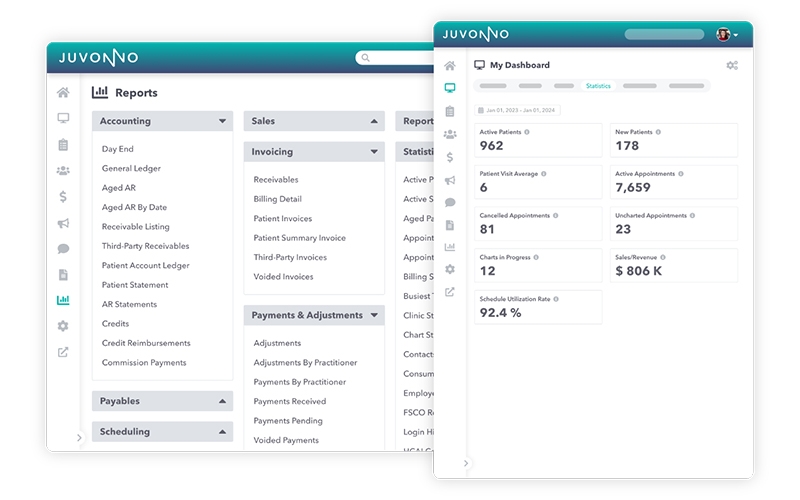Open the Credit Reimbursements report
Screen dimensions: 800x500
pos(146,343)
